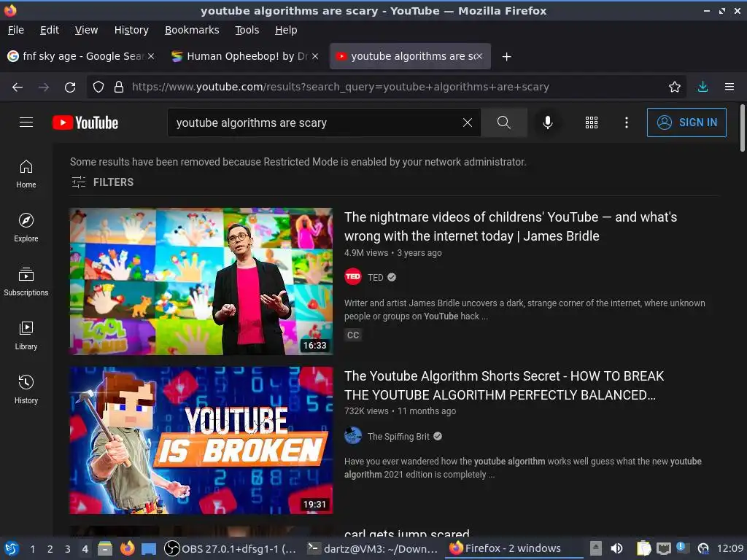Open Subscriptions in the YouTube sidebar

pos(26,282)
